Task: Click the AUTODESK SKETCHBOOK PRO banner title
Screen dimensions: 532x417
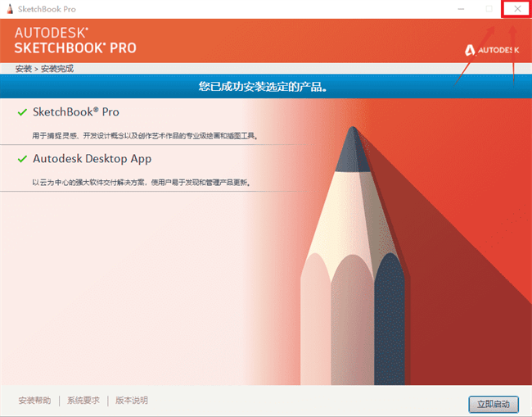Action: (75, 40)
